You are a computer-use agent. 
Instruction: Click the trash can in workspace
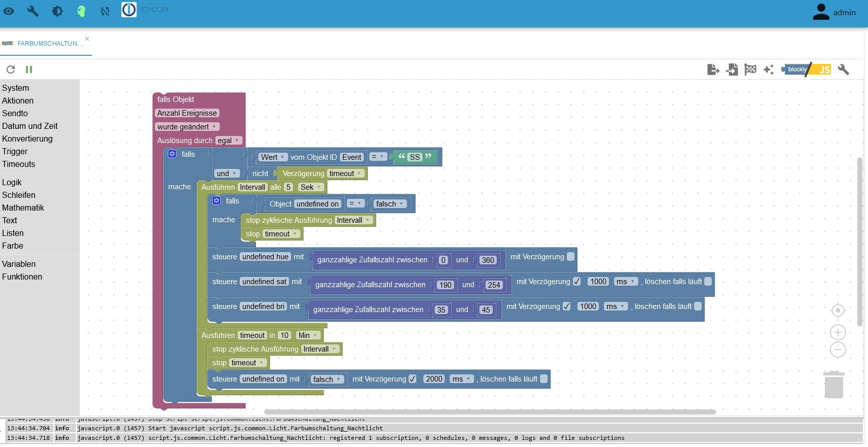[833, 385]
